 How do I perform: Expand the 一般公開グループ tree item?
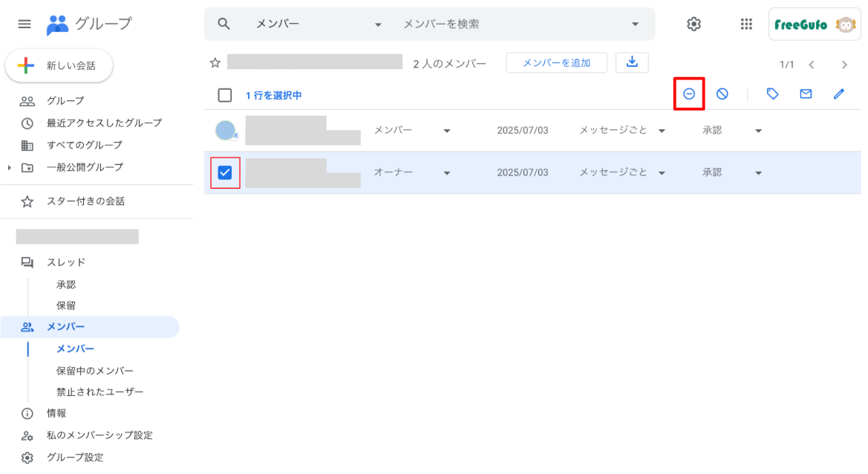(10, 167)
